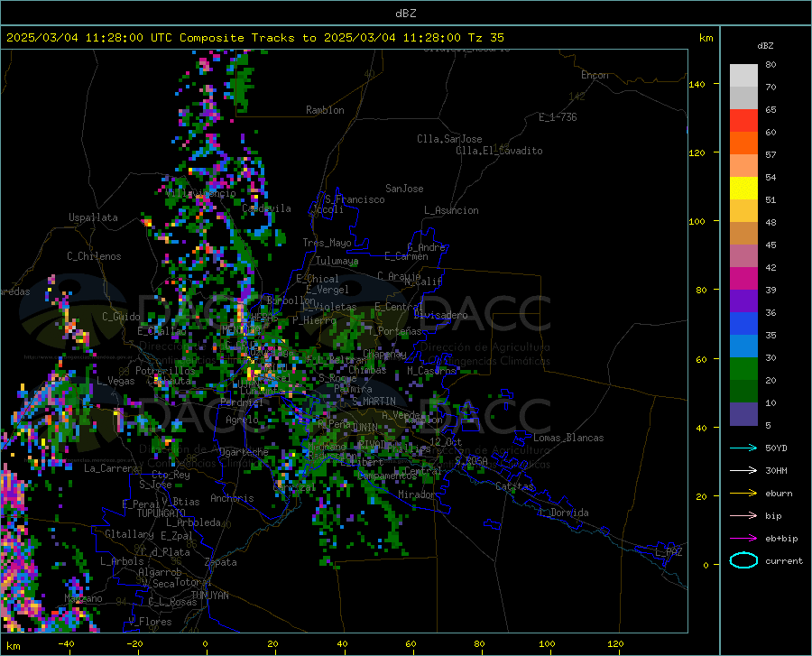Click the 'Divisadero' map label

[440, 315]
